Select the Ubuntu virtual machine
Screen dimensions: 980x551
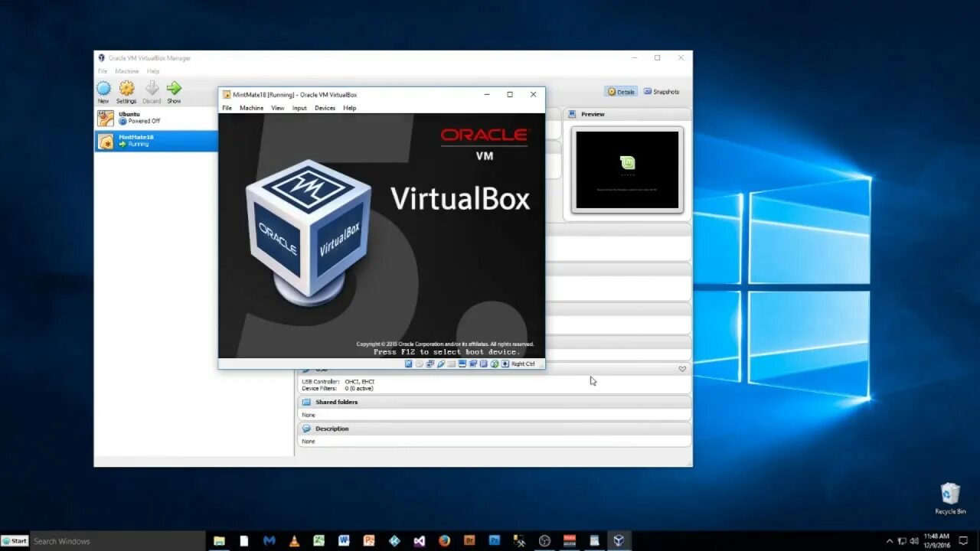(156, 118)
